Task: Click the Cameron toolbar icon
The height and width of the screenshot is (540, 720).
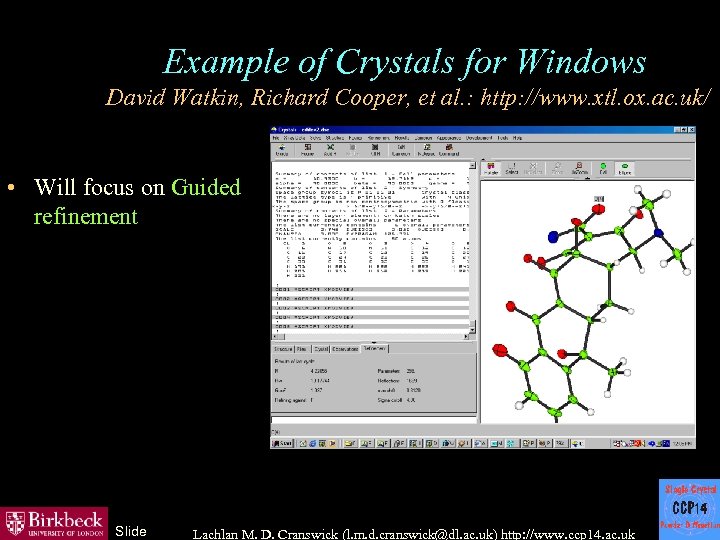Action: point(401,150)
